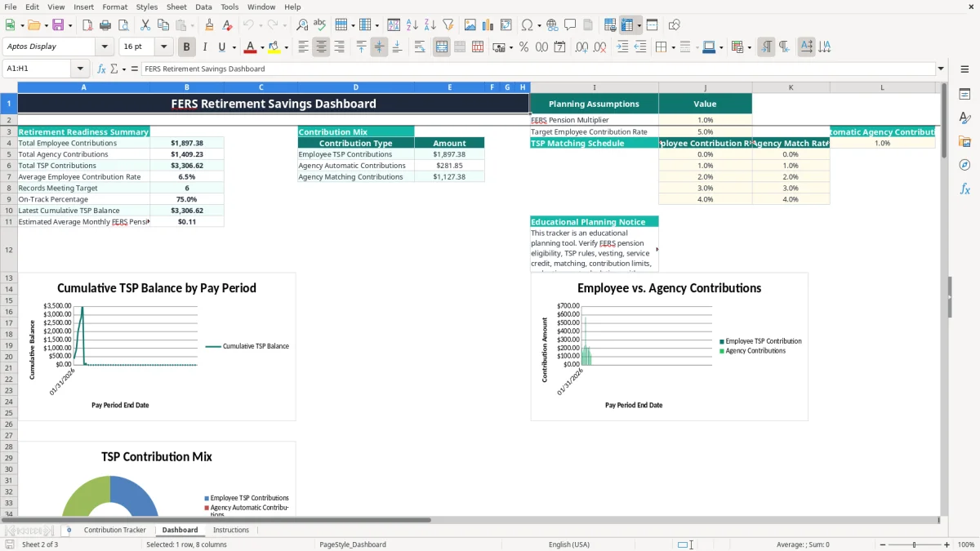Toggle Merge and Center Cells
The image size is (980, 551).
pyautogui.click(x=442, y=47)
